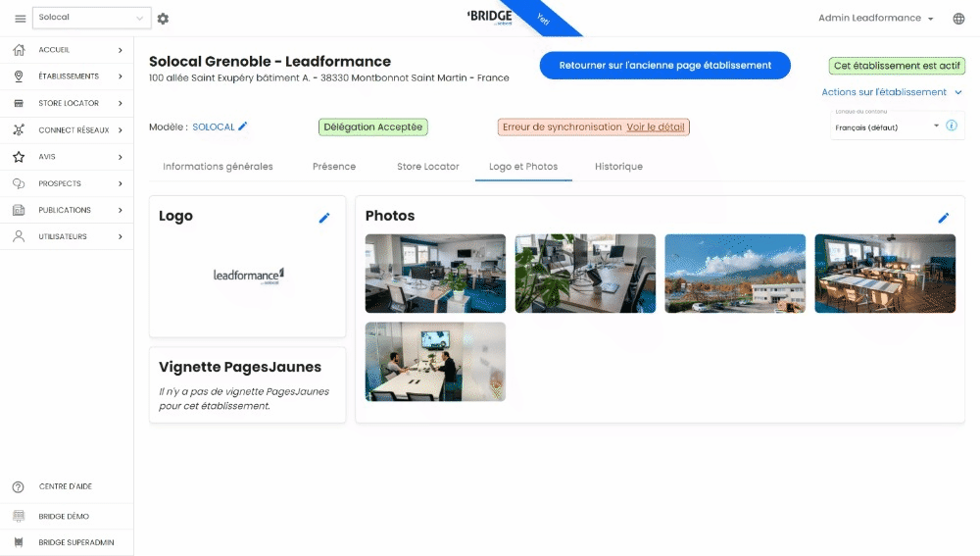Image resolution: width=980 pixels, height=556 pixels.
Task: Open the settings gear next to Solocal
Action: (x=163, y=19)
